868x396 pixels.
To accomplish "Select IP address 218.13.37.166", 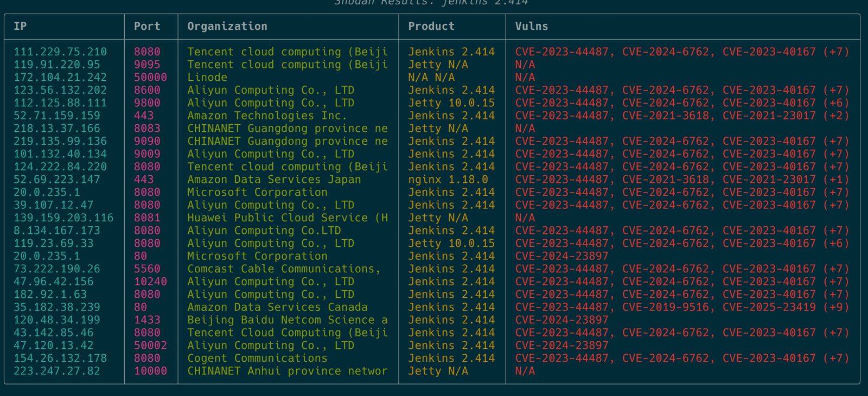I will [x=57, y=129].
